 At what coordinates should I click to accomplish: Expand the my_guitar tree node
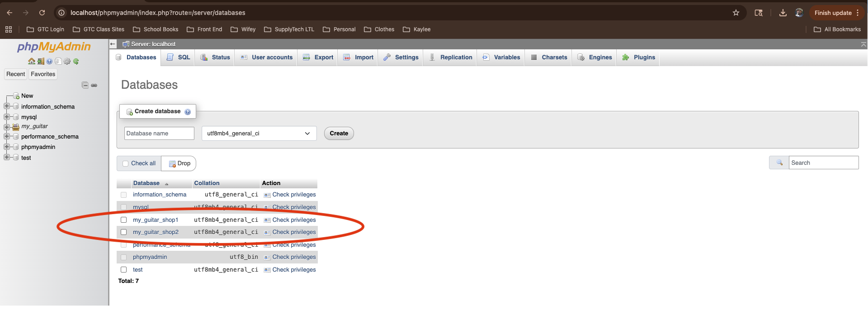[7, 127]
